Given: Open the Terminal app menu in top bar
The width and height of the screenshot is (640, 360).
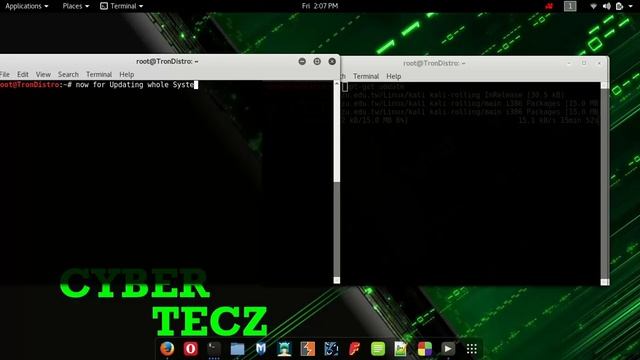Looking at the screenshot, I should point(122,6).
